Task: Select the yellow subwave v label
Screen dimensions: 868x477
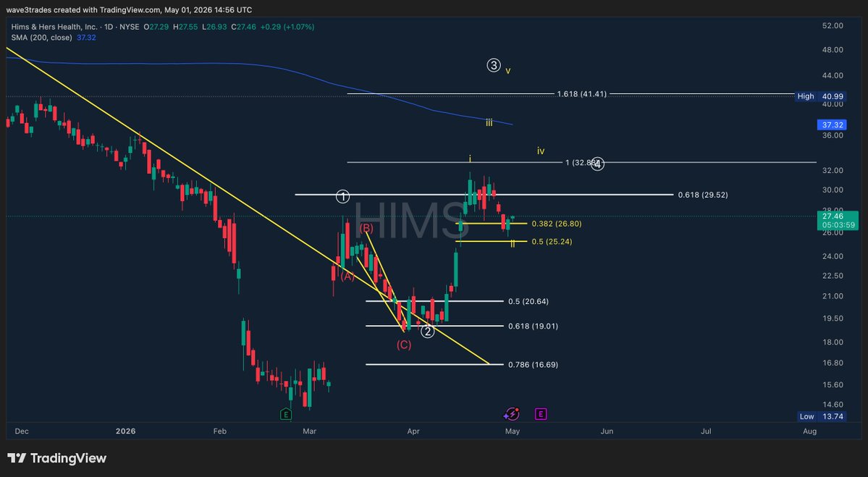Action: (x=508, y=71)
